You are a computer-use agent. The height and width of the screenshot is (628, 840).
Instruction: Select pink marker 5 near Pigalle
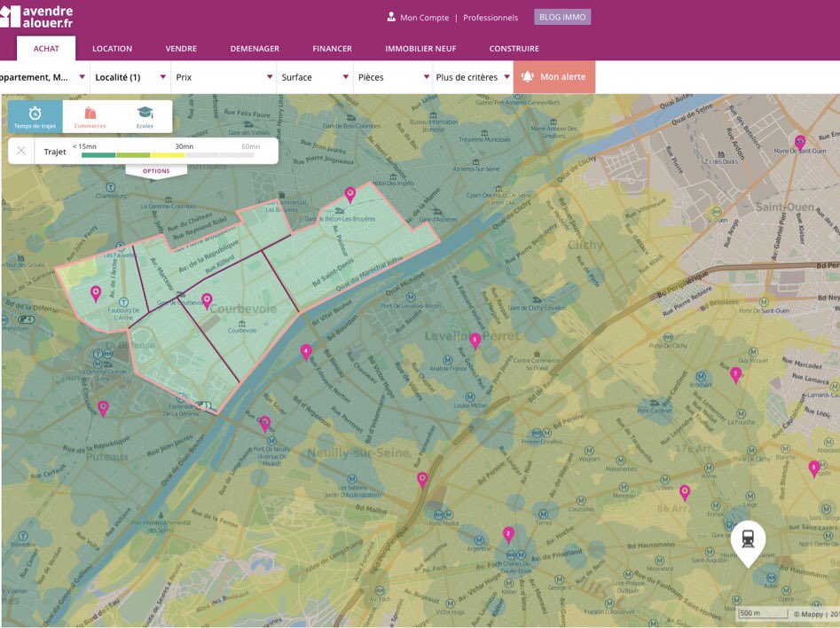point(814,468)
